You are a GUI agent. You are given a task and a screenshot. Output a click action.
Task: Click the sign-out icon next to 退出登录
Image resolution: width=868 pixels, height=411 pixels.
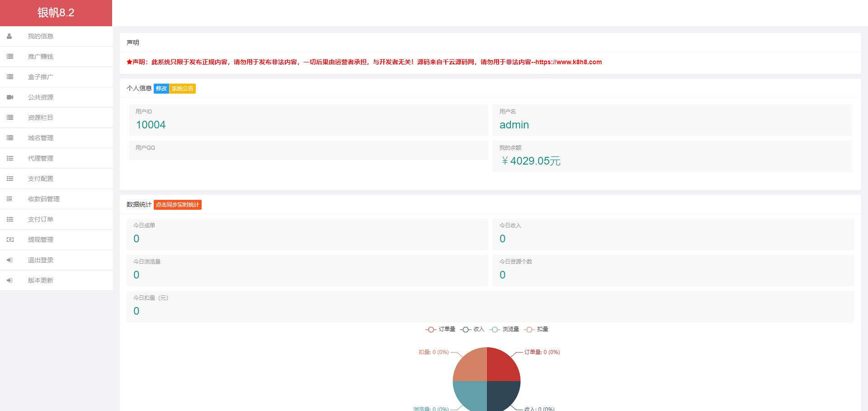9,260
